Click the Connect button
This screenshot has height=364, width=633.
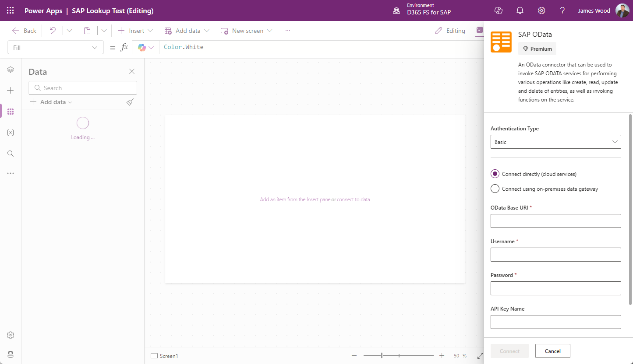pyautogui.click(x=509, y=351)
